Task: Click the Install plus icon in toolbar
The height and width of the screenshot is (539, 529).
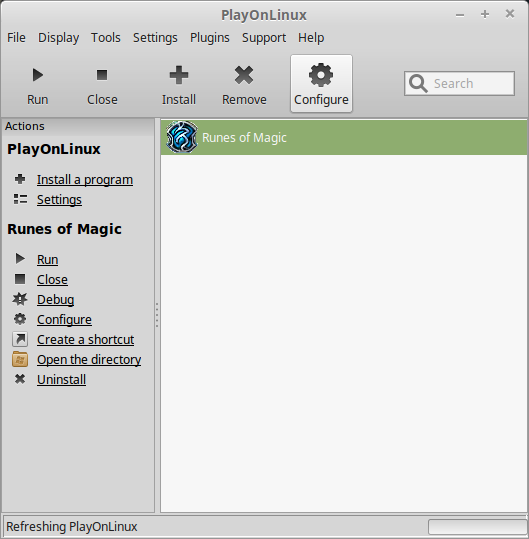Action: (x=179, y=75)
